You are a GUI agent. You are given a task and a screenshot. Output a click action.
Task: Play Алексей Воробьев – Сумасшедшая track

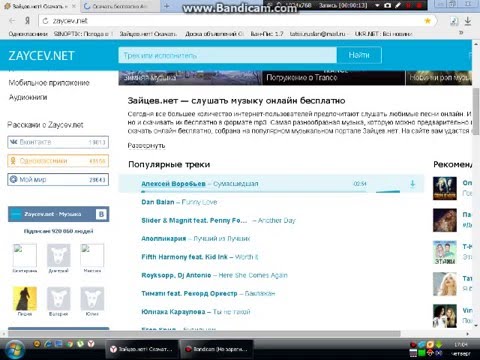[x=200, y=184]
